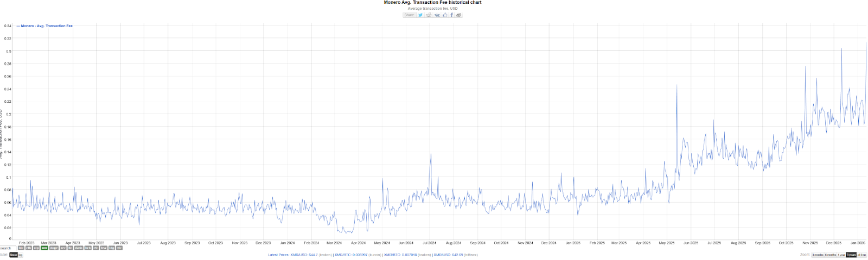Screen dimensions: 868x260
Task: Share the chart on Twitter
Action: pos(420,15)
